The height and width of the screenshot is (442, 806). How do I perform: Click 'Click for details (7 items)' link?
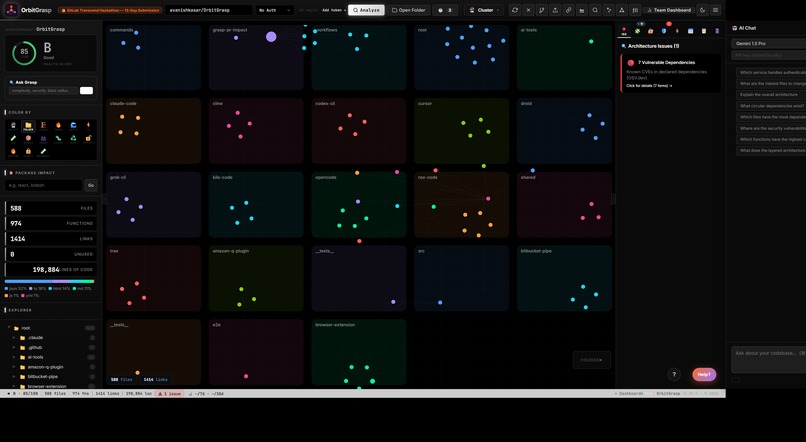tap(649, 86)
